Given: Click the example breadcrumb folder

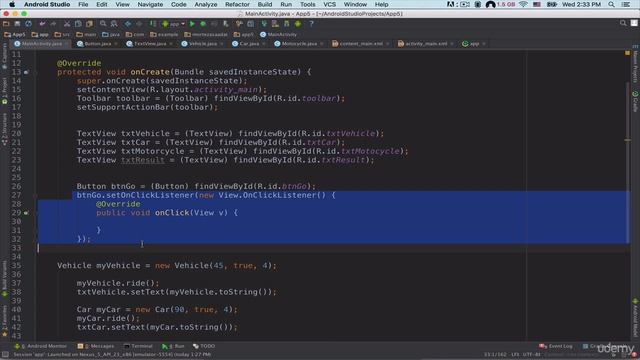Looking at the screenshot, I should pyautogui.click(x=164, y=35).
